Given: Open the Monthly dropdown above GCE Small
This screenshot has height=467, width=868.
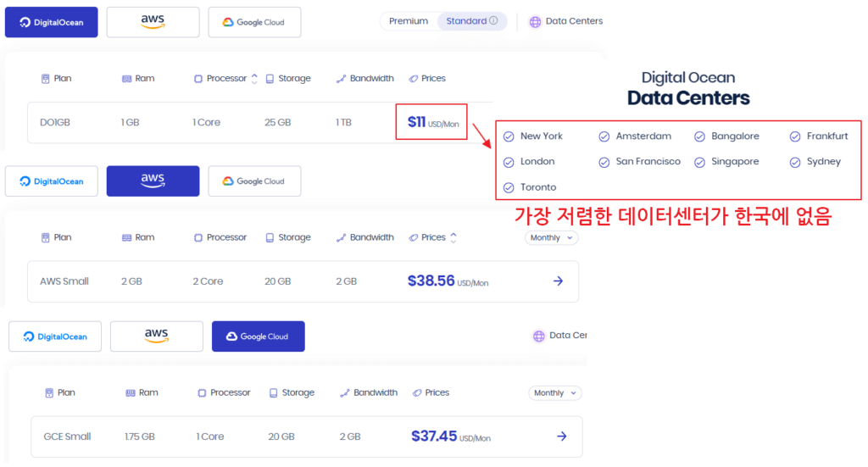Looking at the screenshot, I should pos(555,393).
